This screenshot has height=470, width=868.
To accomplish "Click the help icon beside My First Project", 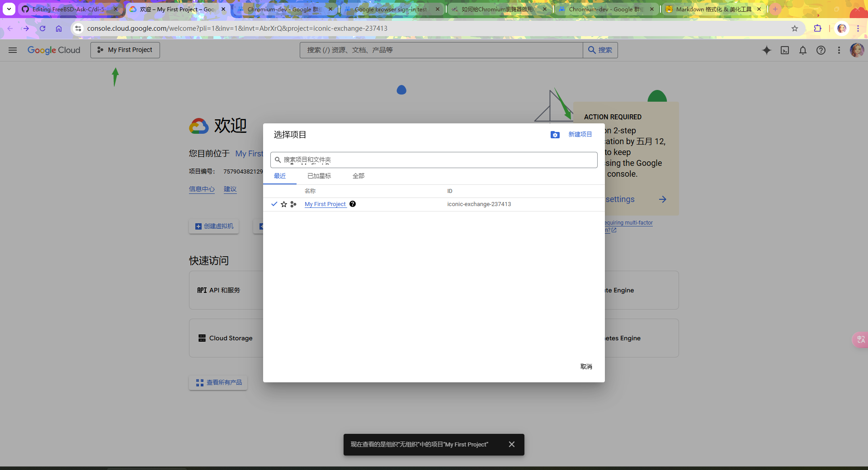I will click(353, 204).
